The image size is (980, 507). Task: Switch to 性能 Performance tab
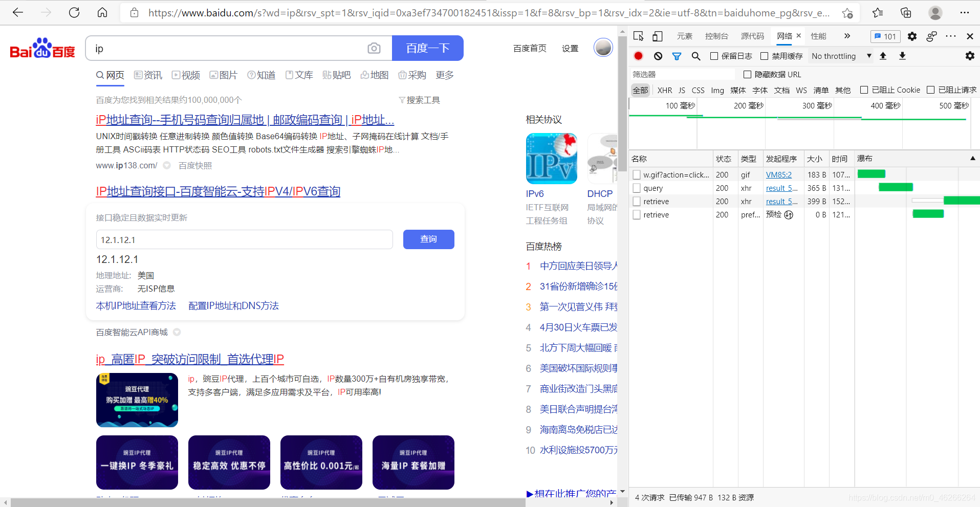point(818,36)
